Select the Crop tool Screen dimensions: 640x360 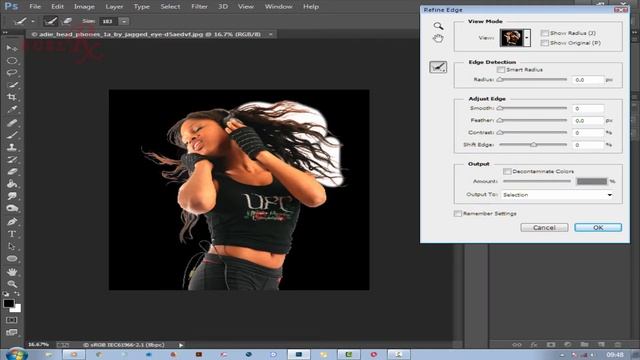pos(11,98)
